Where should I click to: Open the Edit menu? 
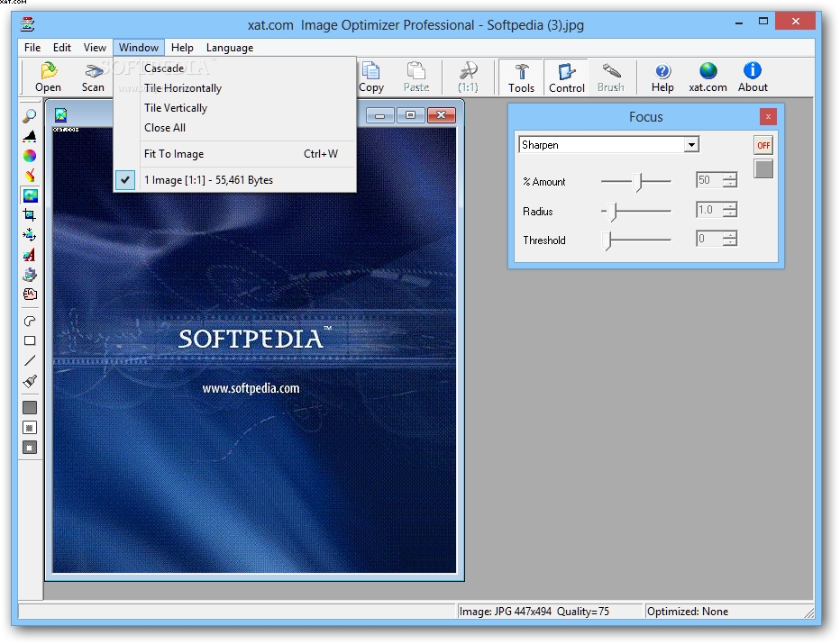click(x=62, y=48)
